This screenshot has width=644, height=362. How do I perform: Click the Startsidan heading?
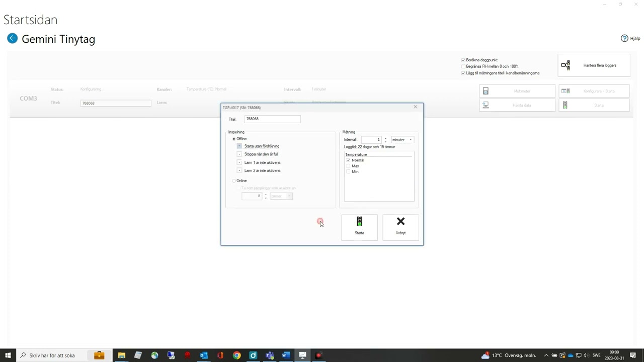tap(30, 20)
